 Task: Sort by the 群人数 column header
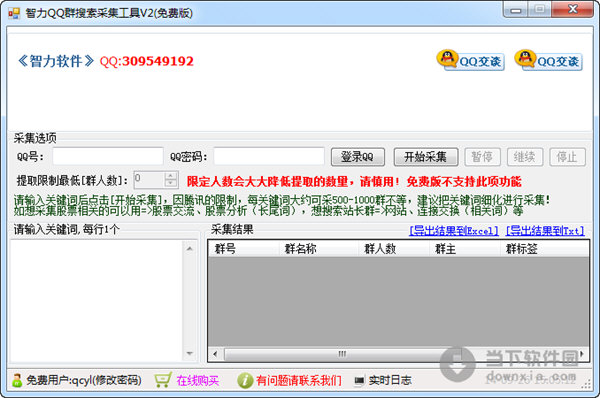coord(394,249)
